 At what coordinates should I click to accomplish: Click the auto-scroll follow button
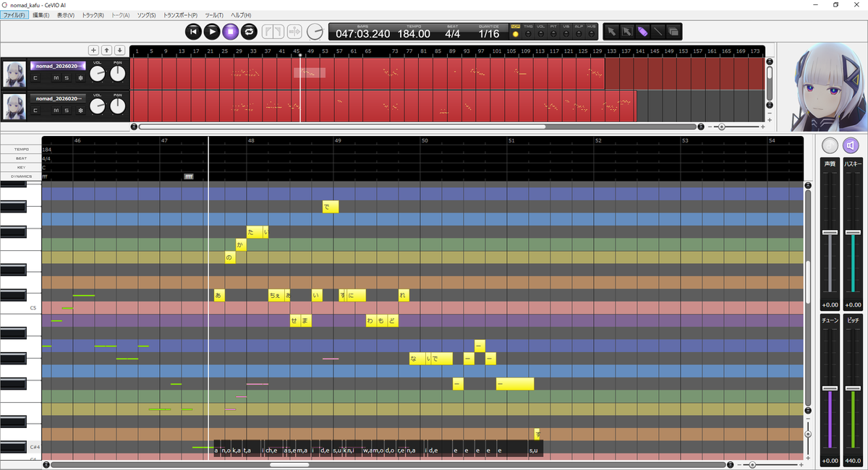[x=294, y=31]
